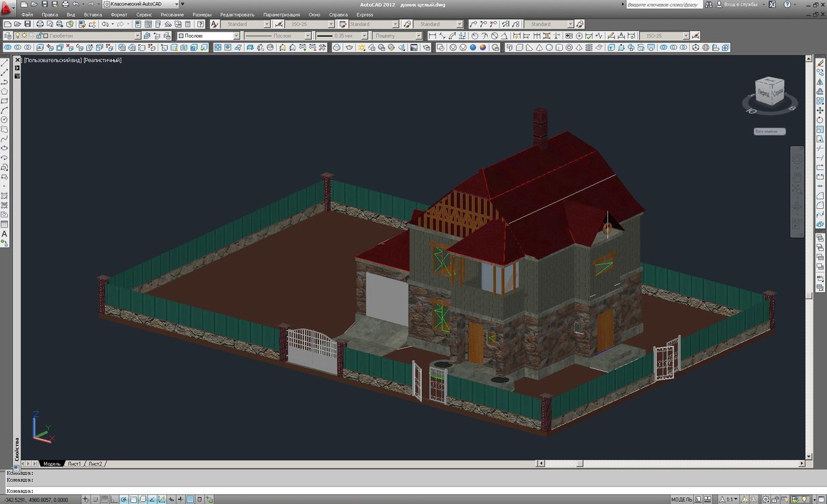Screen dimensions: 827x504
Task: Toggle МОДЕЛЬ space button in status bar
Action: point(682,499)
